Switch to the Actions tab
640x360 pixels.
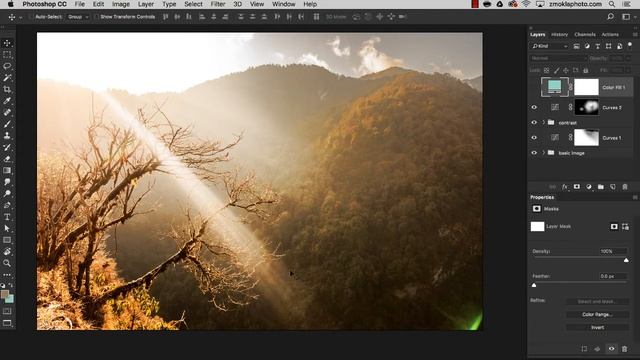click(610, 34)
